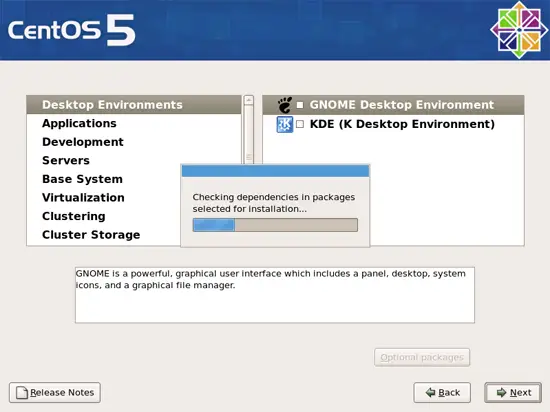Viewport: 550px width, 412px height.
Task: Click the 'Checking dependencies in packages' message
Action: click(x=274, y=203)
